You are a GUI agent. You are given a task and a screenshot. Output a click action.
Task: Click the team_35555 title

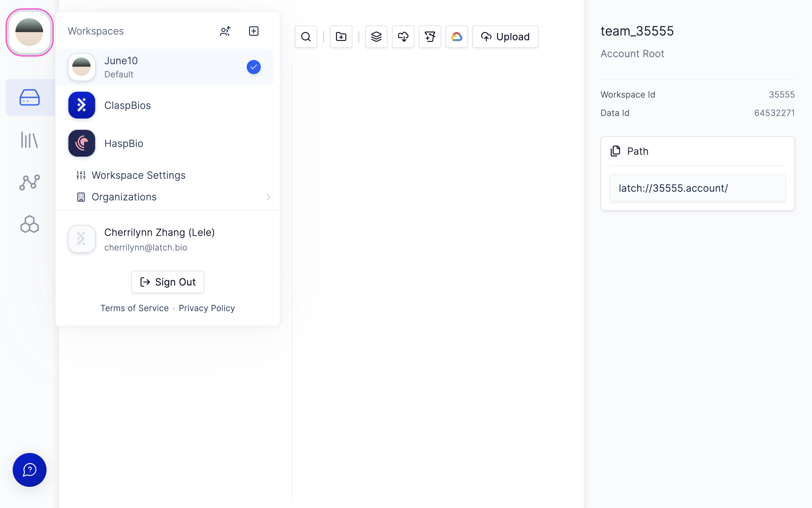click(x=637, y=31)
